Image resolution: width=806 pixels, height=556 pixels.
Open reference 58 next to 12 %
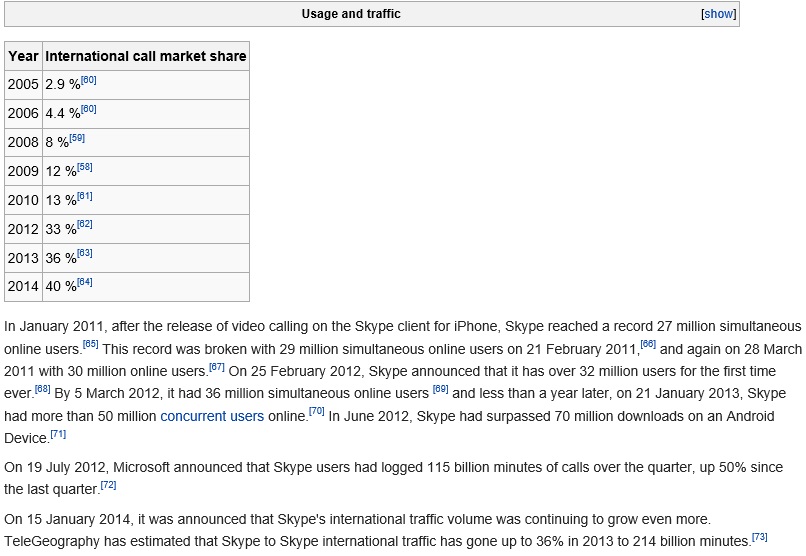click(85, 167)
